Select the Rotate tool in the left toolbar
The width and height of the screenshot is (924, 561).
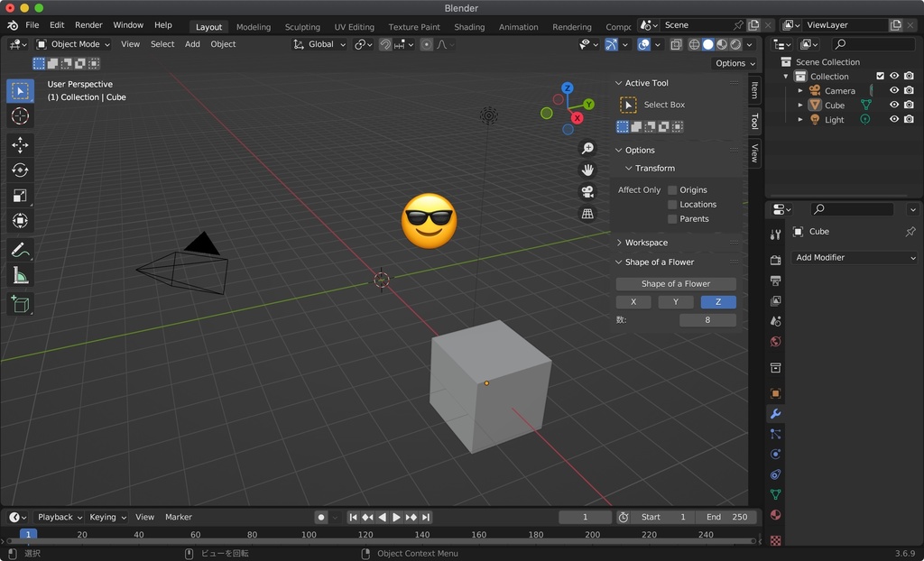pos(20,170)
